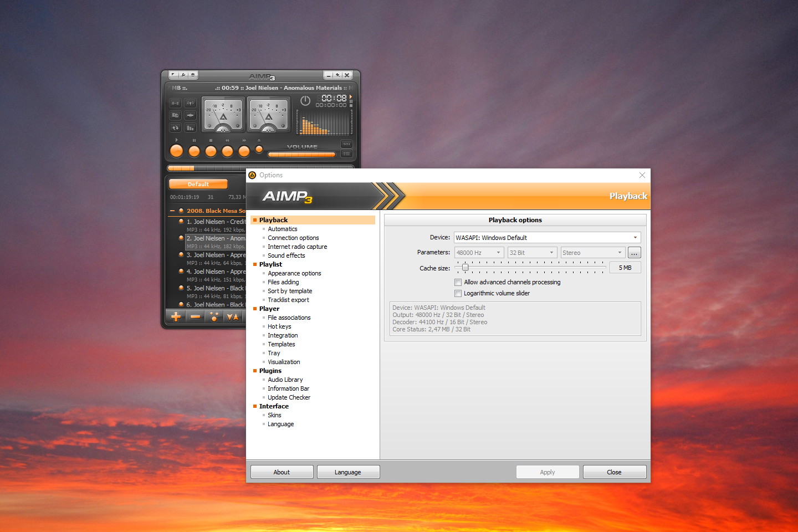Click the ellipsis button beside Stereo
Viewport: 798px width, 532px height.
tap(635, 253)
